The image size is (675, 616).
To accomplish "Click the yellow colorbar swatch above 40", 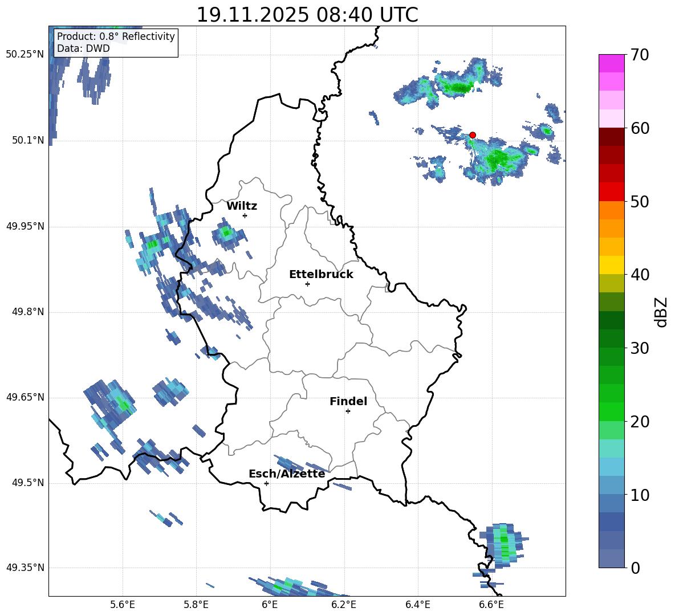I will (x=611, y=266).
